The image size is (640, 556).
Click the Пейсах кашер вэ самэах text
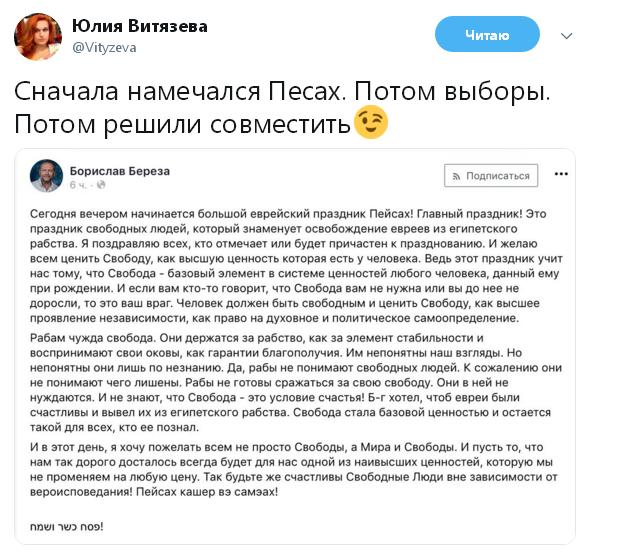click(207, 492)
